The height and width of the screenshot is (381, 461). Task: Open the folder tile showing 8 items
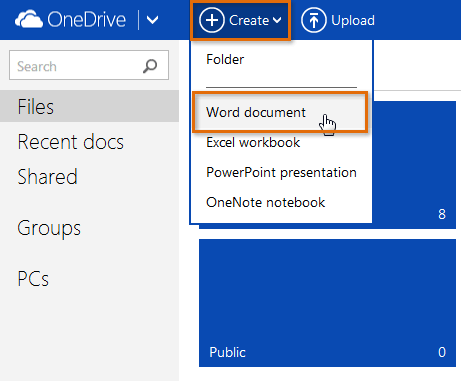[414, 165]
